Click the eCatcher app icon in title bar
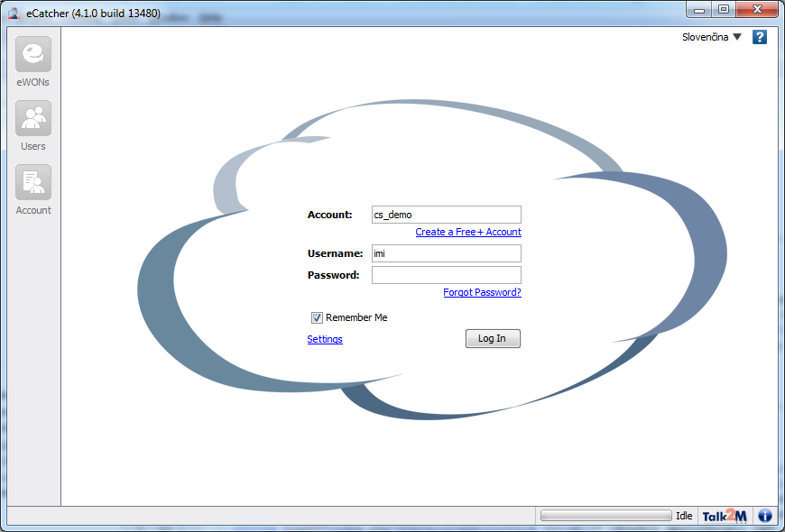 click(14, 13)
